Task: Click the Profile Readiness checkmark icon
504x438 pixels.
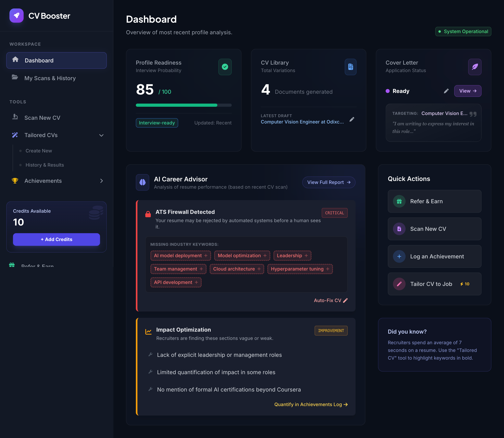Action: click(225, 67)
